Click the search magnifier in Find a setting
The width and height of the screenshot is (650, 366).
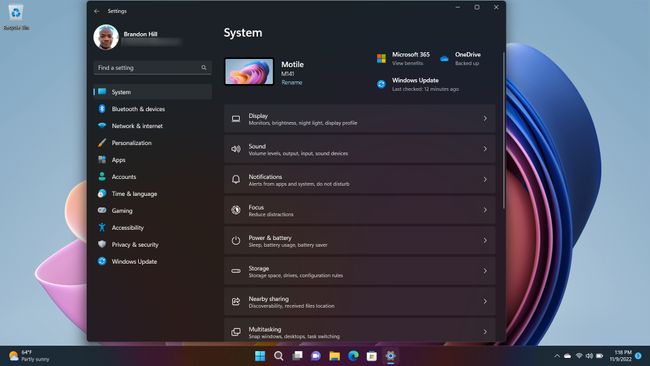coord(204,68)
